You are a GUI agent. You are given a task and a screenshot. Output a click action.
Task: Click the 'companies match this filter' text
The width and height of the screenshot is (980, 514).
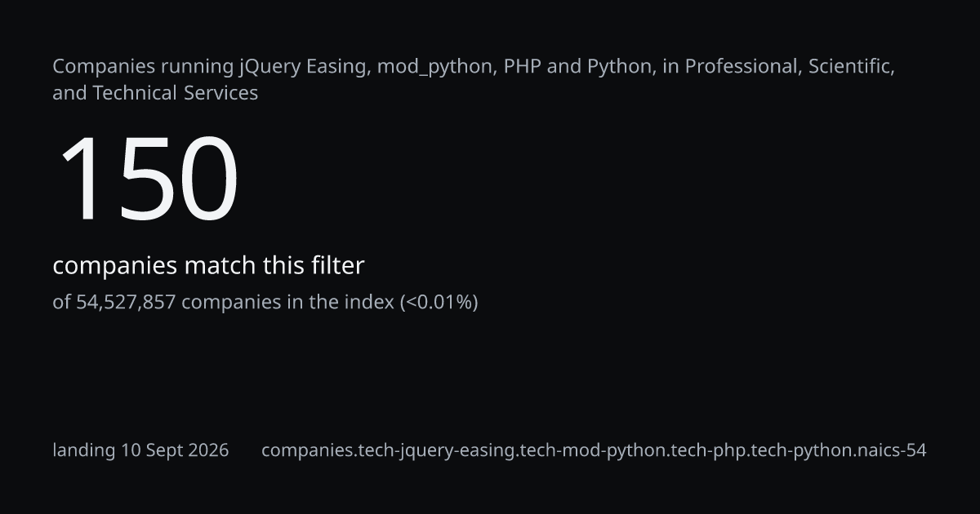pyautogui.click(x=208, y=266)
